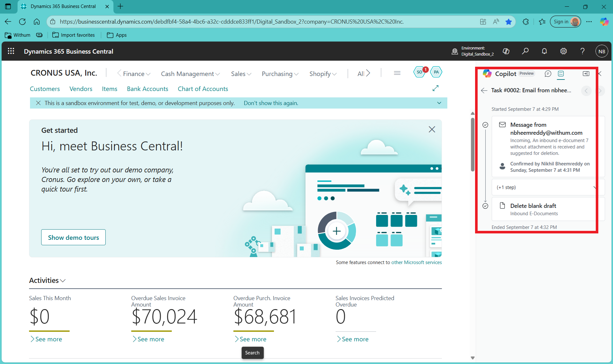The width and height of the screenshot is (613, 364).
Task: Open the app launcher waffle menu
Action: coord(11,51)
